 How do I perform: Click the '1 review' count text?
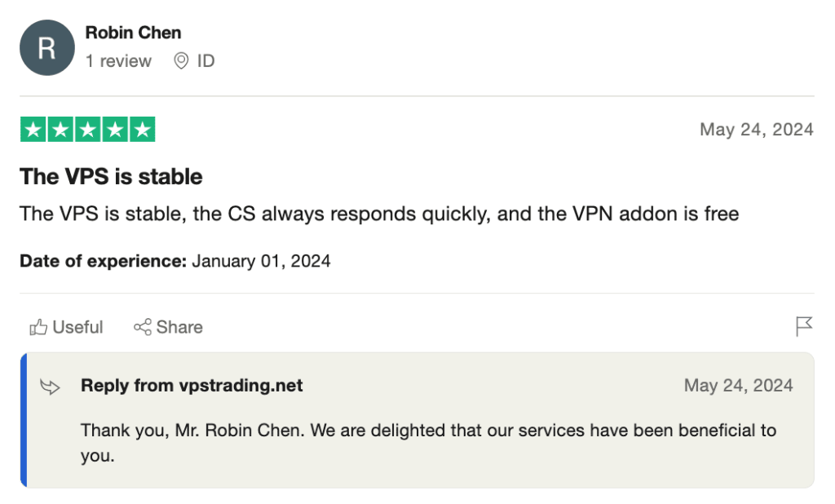(x=119, y=60)
